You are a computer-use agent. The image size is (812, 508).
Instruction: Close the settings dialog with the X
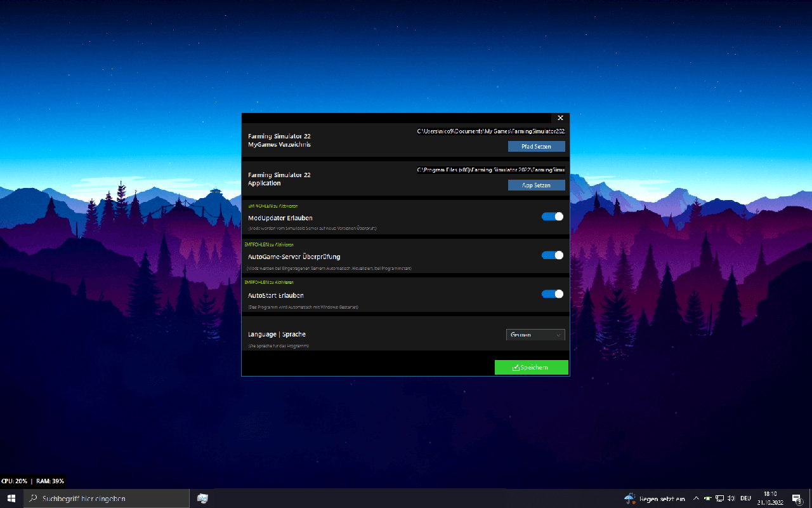(x=560, y=118)
